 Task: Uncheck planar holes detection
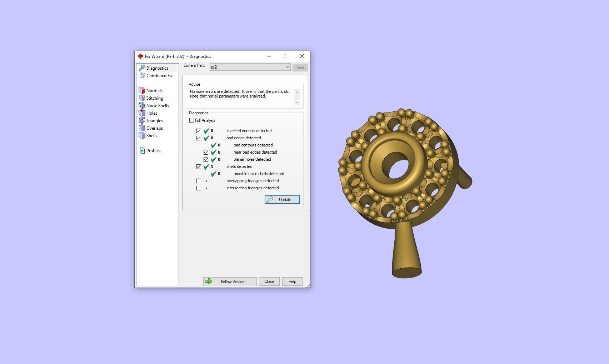tap(206, 159)
